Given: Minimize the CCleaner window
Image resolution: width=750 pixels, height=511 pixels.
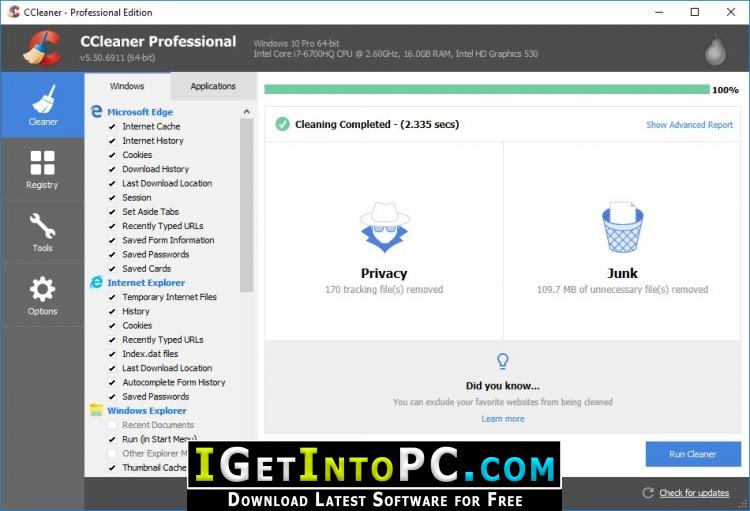Looking at the screenshot, I should [x=659, y=12].
